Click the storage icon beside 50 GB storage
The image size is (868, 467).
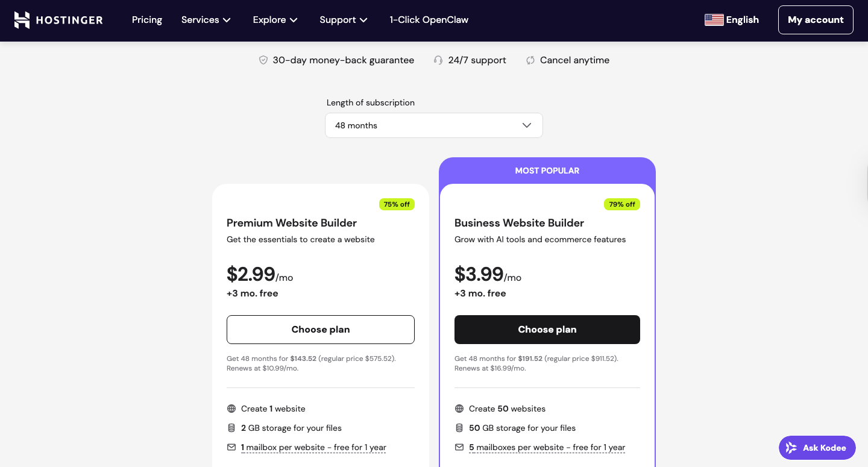(x=459, y=428)
